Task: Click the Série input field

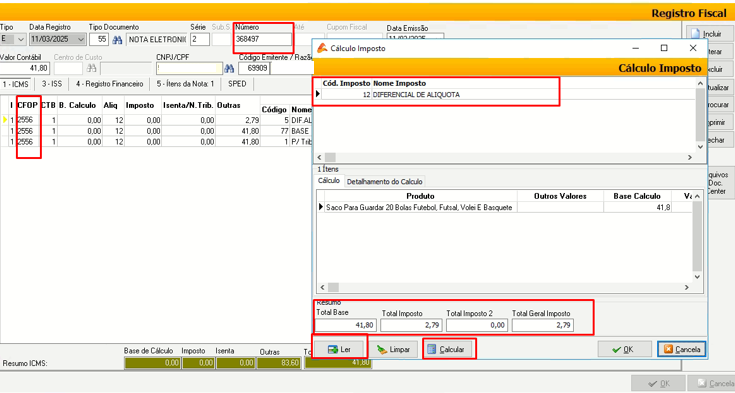Action: coord(200,39)
